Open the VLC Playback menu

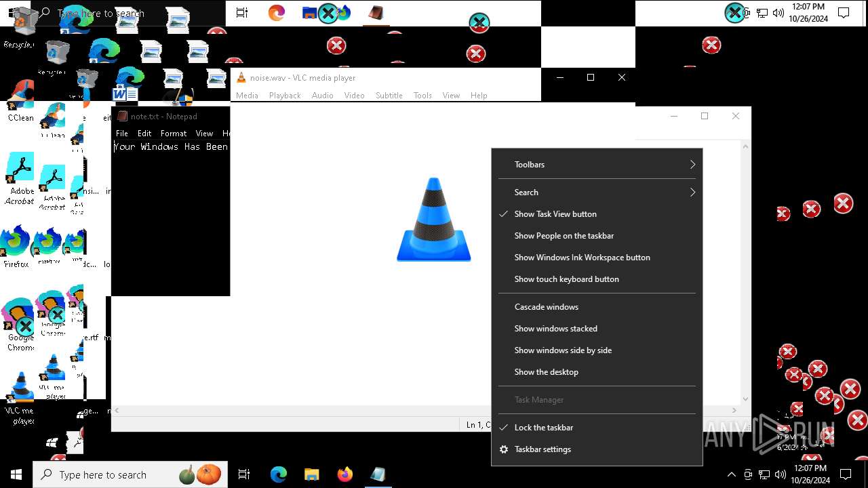click(285, 96)
